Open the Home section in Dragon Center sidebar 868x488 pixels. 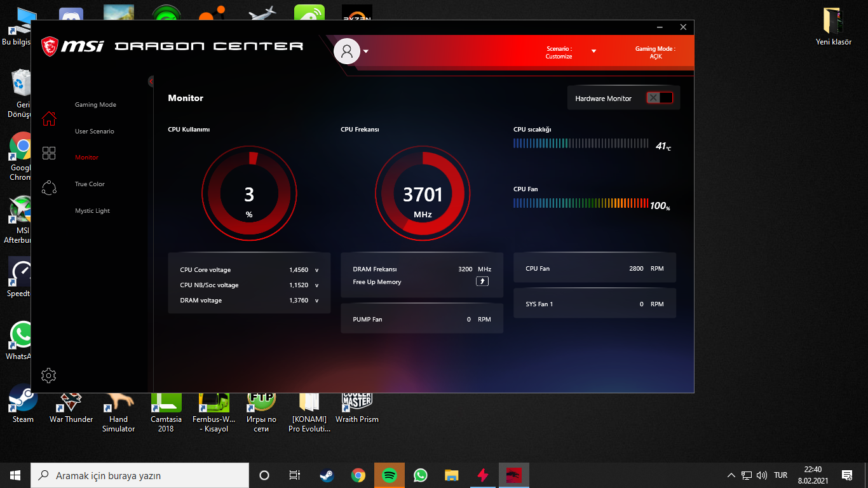click(49, 118)
